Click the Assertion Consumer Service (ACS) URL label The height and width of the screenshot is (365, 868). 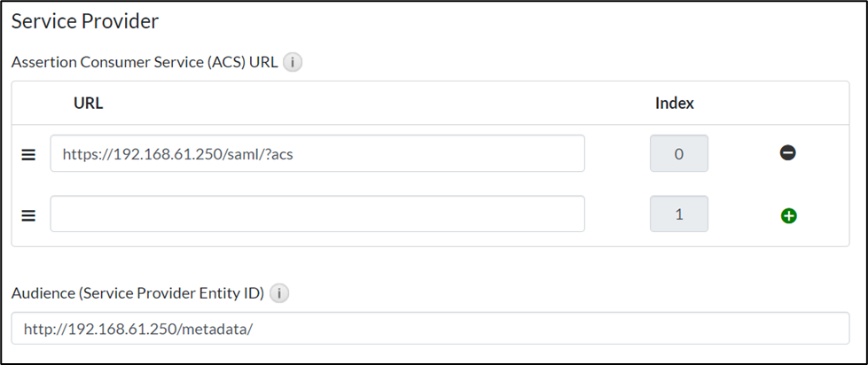point(145,63)
